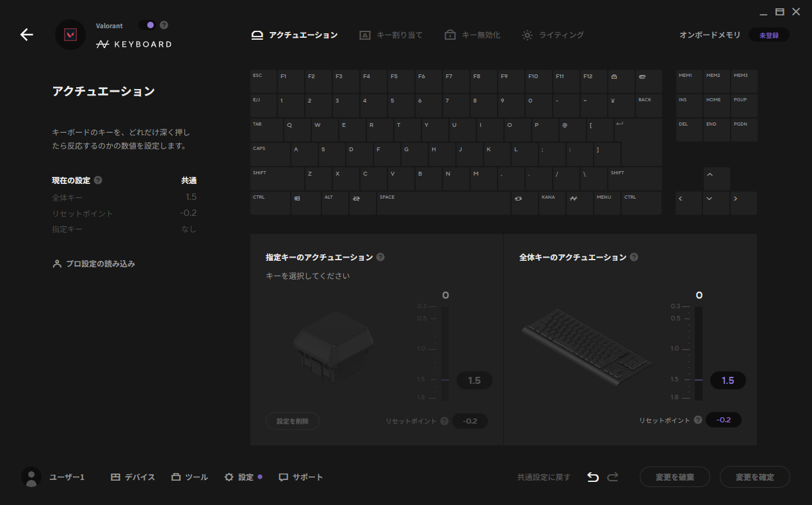Open 設定 from the bottom bar
The image size is (812, 505).
(x=240, y=477)
